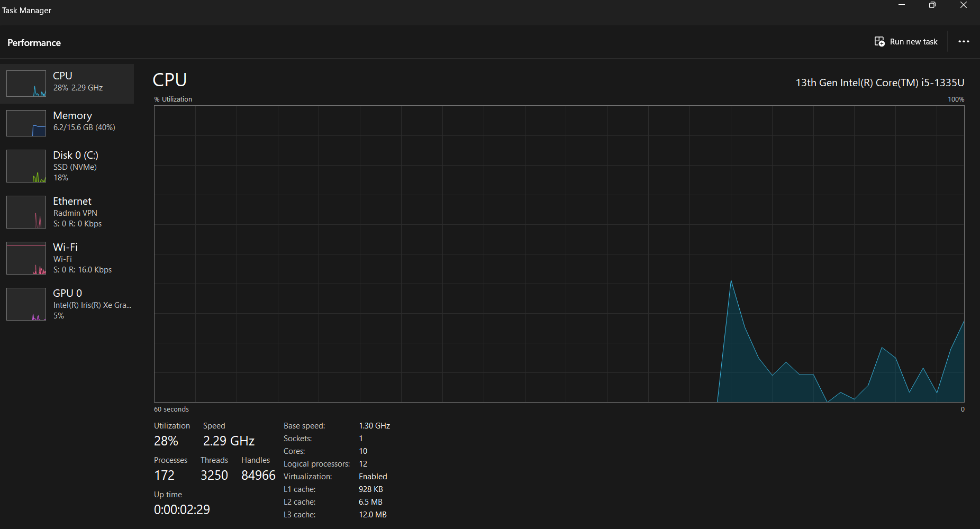980x529 pixels.
Task: Click the 13th Gen Intel Core processor name
Action: pyautogui.click(x=880, y=83)
